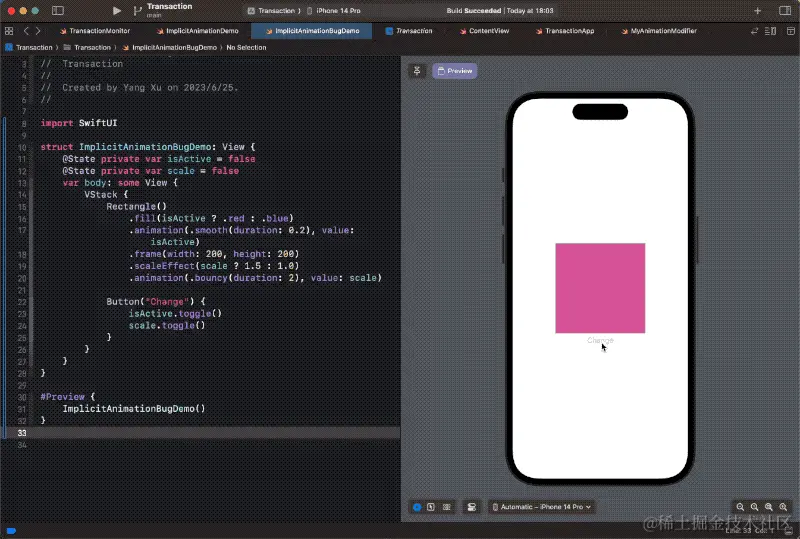Choose iPhone 14 Pro run destination
Image resolution: width=800 pixels, height=539 pixels.
334,10
